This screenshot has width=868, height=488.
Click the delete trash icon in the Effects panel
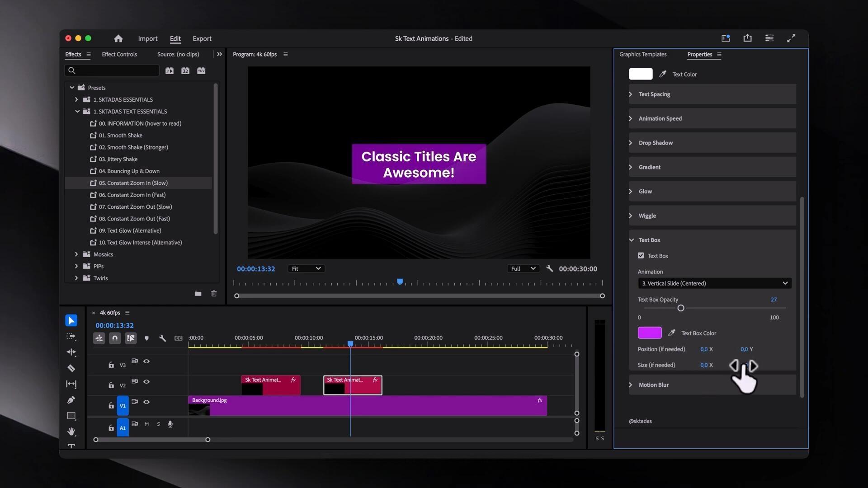(x=214, y=294)
